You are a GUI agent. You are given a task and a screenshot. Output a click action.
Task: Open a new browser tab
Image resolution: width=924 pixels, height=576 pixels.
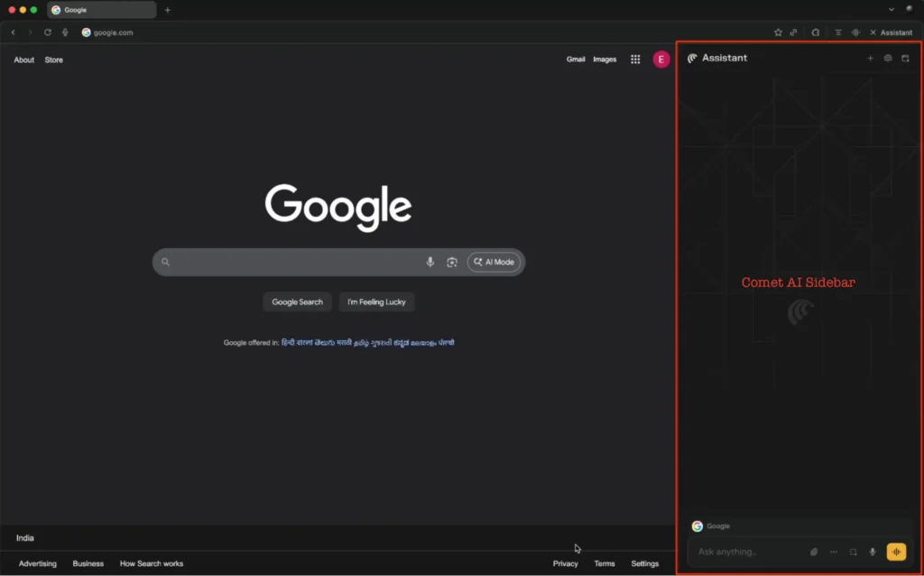point(168,10)
